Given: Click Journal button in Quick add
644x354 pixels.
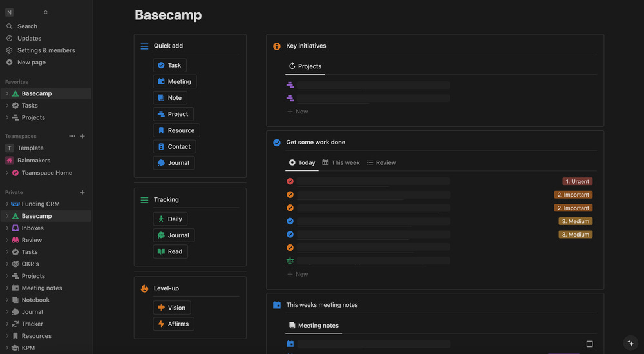Looking at the screenshot, I should (x=174, y=163).
